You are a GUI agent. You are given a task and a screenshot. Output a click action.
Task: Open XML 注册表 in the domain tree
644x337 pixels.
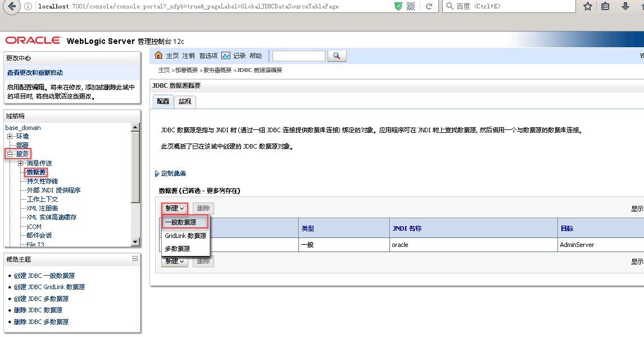(x=42, y=208)
